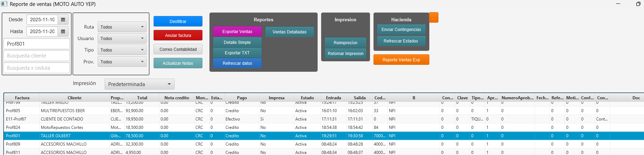Expand the Tipo combo box
This screenshot has width=644, height=155.
(x=122, y=50)
